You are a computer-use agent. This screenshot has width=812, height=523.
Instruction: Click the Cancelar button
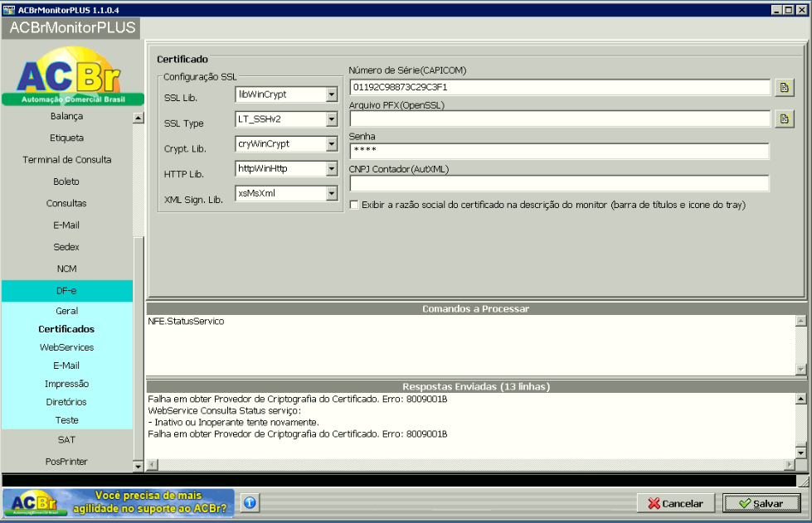pos(675,503)
